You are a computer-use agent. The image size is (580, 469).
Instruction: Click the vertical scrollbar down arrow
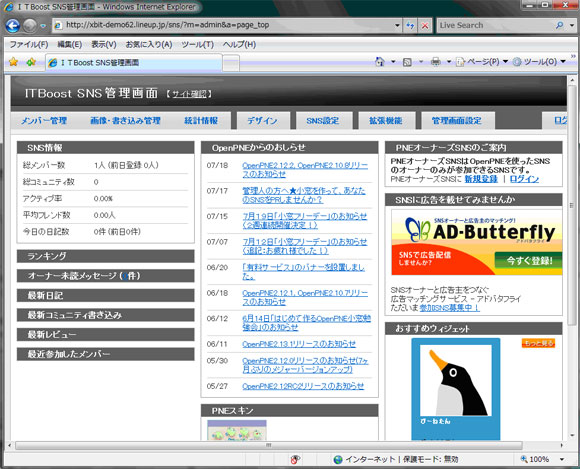(572, 436)
